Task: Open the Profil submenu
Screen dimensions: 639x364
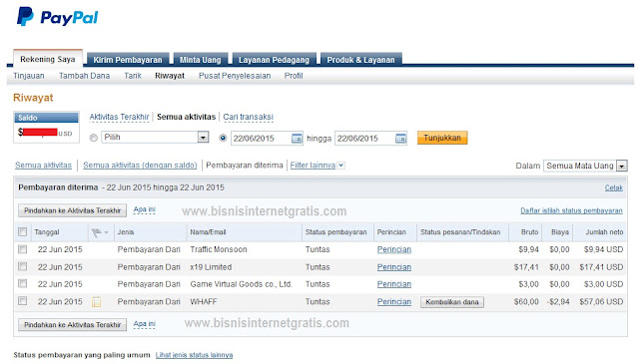Action: point(294,76)
